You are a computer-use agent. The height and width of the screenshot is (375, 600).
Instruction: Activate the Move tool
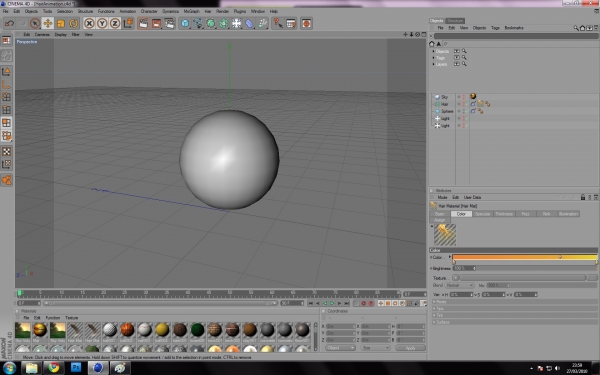point(48,23)
